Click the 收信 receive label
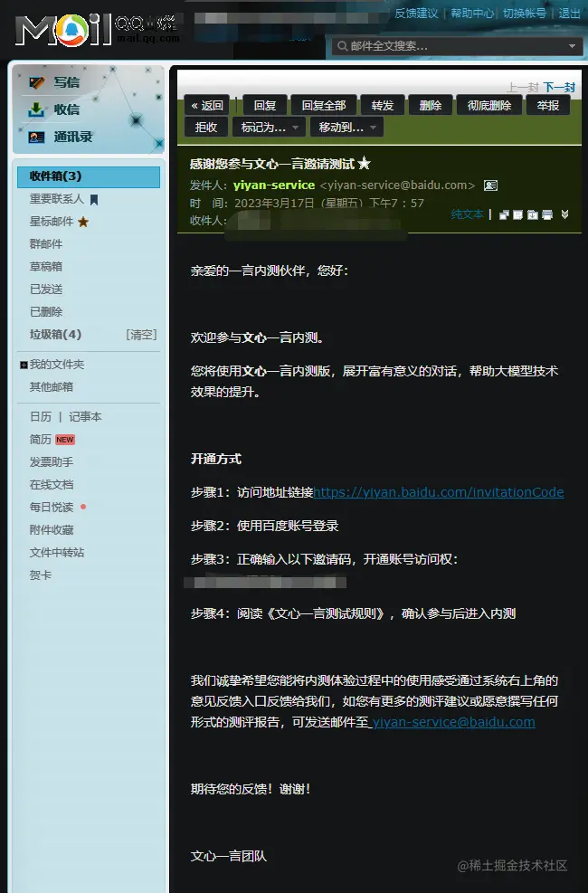The width and height of the screenshot is (588, 893). [x=67, y=109]
